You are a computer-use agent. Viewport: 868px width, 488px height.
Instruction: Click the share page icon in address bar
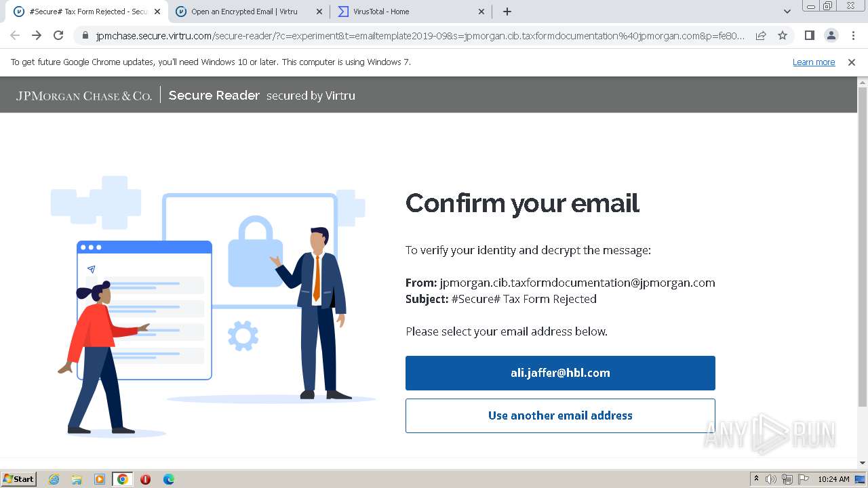[x=761, y=35]
